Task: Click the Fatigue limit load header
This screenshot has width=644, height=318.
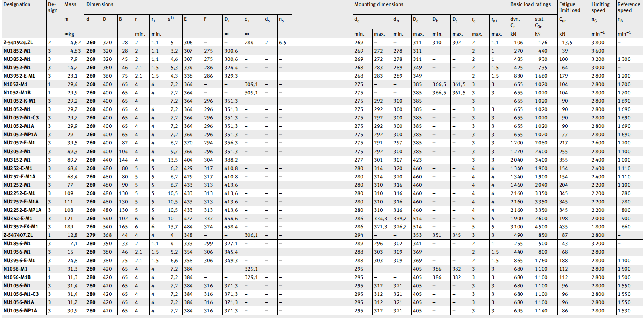Action: tap(570, 7)
